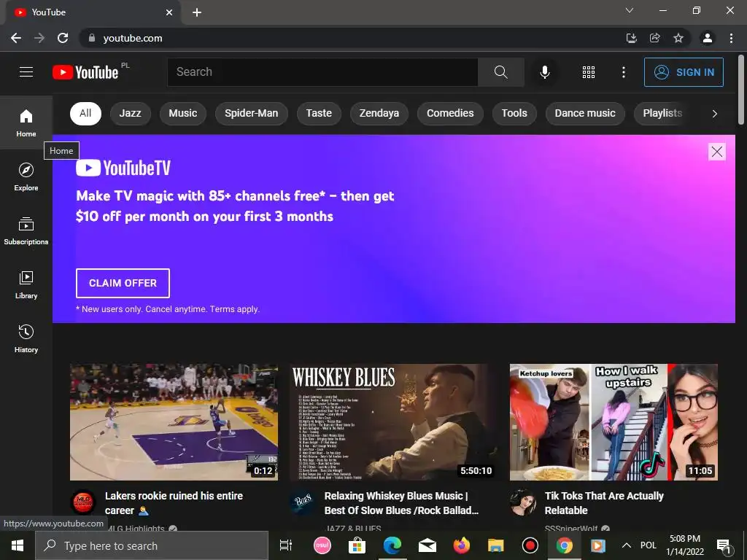Open a new browser tab
The image size is (747, 560).
point(197,12)
